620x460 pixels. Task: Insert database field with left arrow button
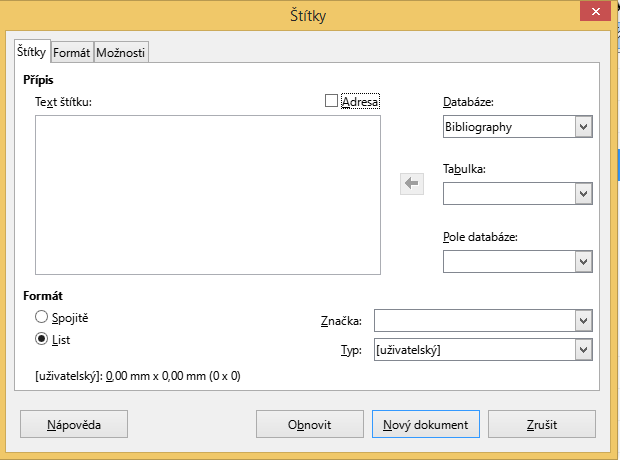click(412, 184)
